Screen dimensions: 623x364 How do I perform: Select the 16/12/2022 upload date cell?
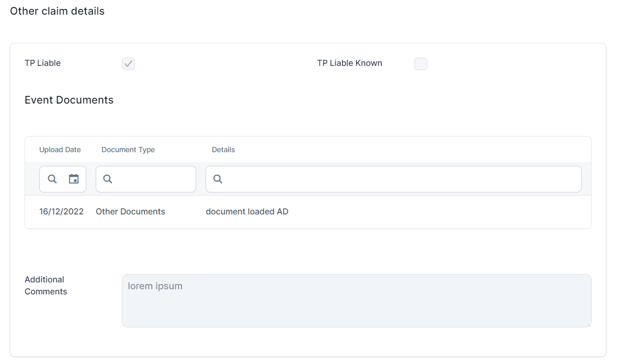(61, 212)
